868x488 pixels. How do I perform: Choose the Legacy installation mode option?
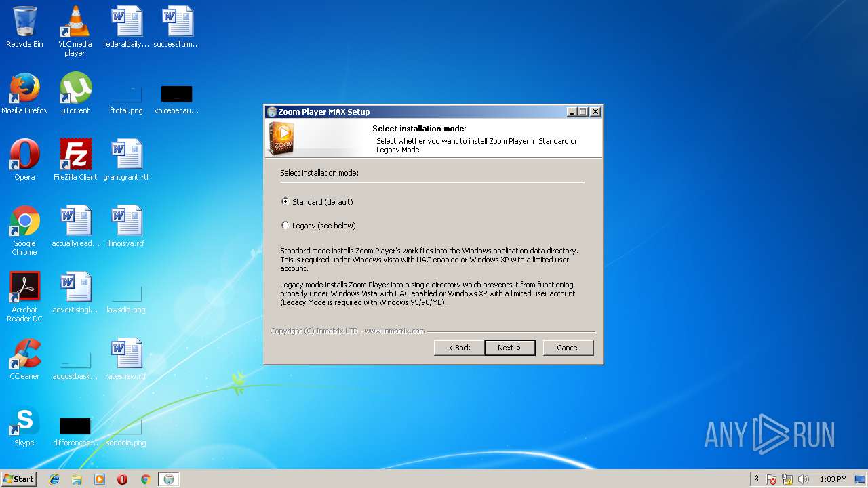(x=285, y=225)
